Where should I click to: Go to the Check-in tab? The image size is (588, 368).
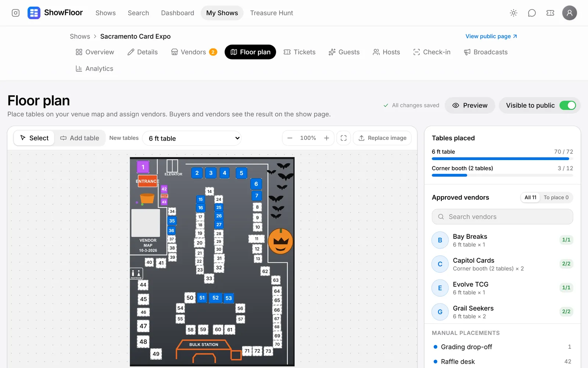pyautogui.click(x=432, y=52)
